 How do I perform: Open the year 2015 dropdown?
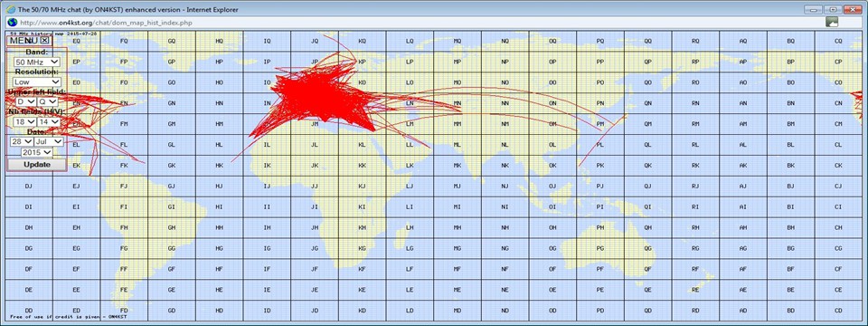point(37,152)
